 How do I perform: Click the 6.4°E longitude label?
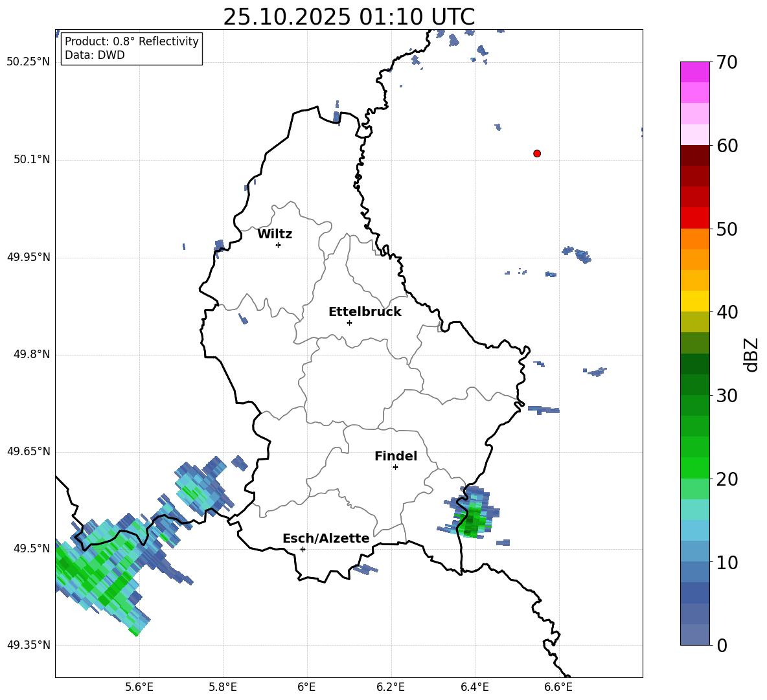pos(474,687)
